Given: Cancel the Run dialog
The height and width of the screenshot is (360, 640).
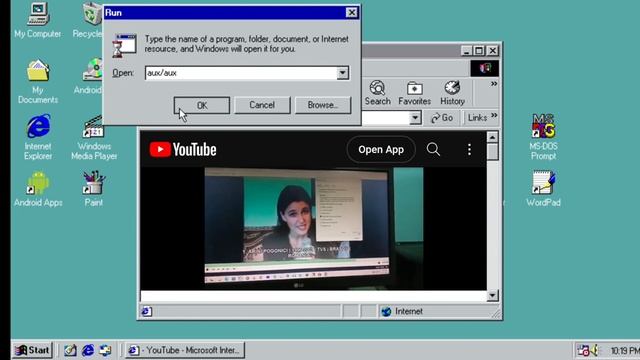Looking at the screenshot, I should click(x=262, y=105).
